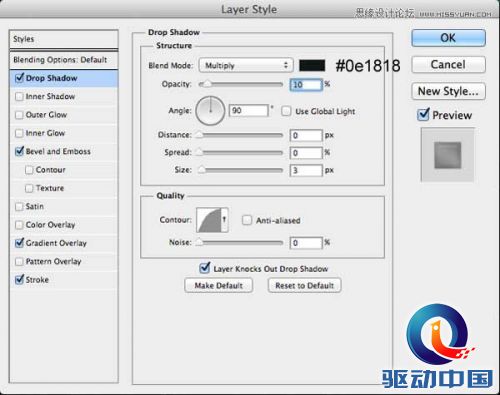The width and height of the screenshot is (500, 395).
Task: Click the style preview thumbnail
Action: (448, 155)
